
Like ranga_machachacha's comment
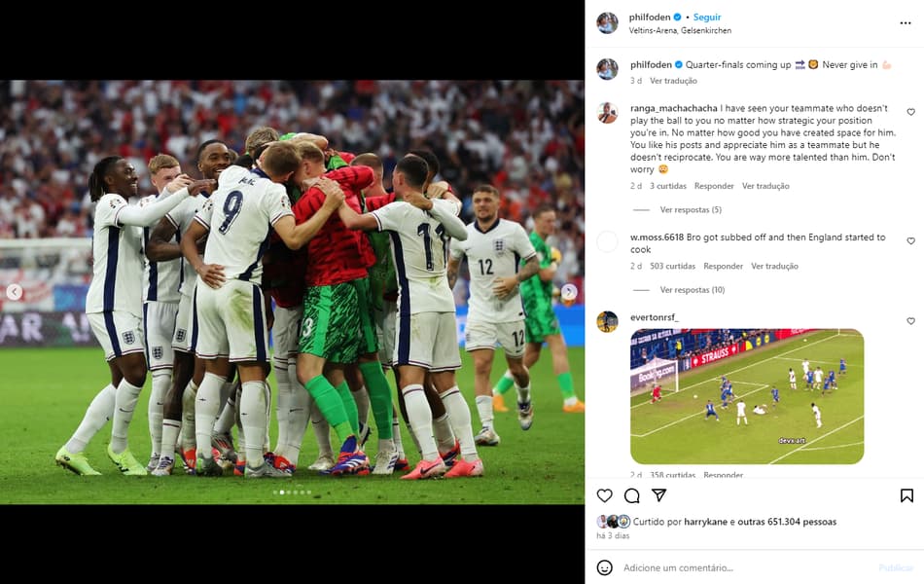point(910,112)
